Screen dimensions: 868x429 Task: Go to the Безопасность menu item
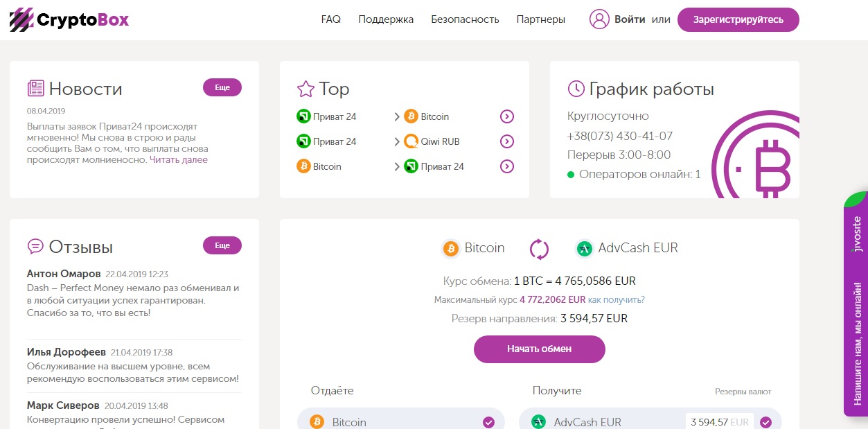click(x=465, y=19)
